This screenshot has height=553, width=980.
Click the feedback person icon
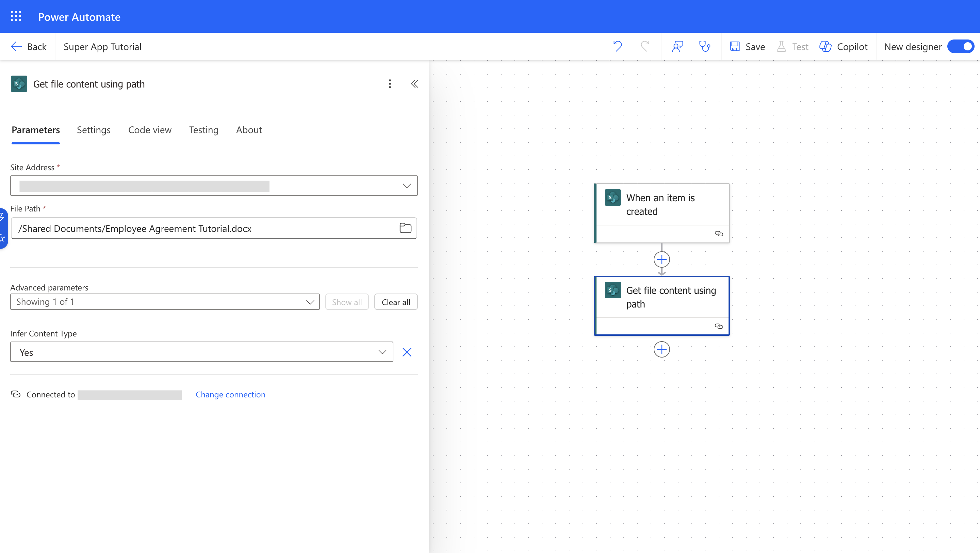[x=677, y=46]
